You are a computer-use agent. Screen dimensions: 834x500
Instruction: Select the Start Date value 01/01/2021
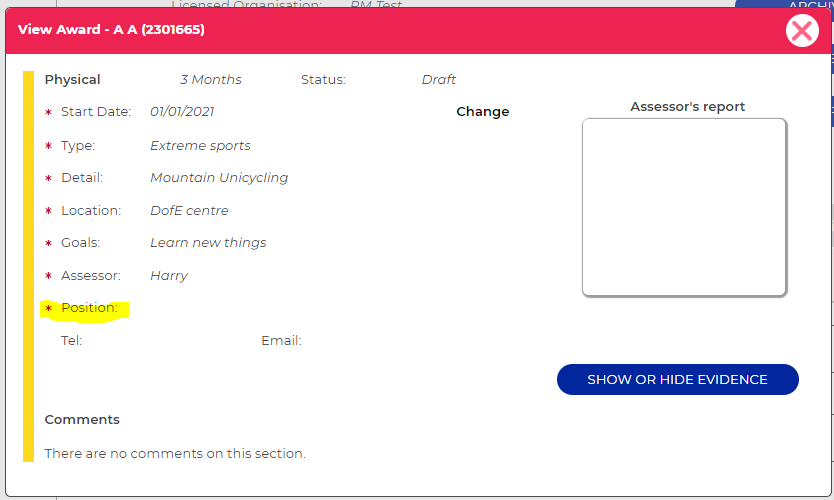(x=182, y=112)
